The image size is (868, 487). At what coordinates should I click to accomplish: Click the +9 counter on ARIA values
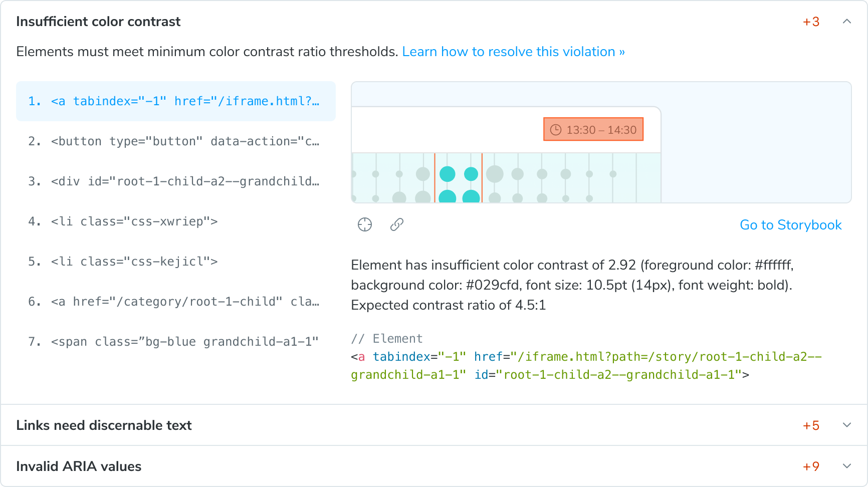tap(811, 466)
